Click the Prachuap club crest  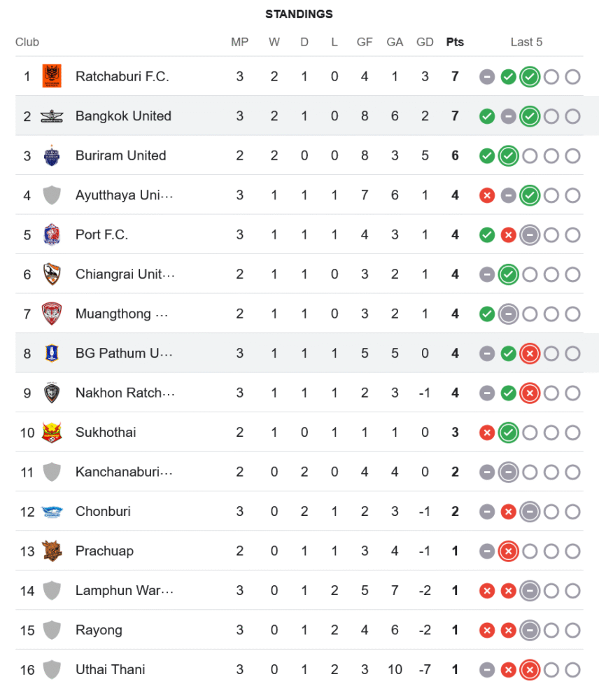[x=52, y=551]
